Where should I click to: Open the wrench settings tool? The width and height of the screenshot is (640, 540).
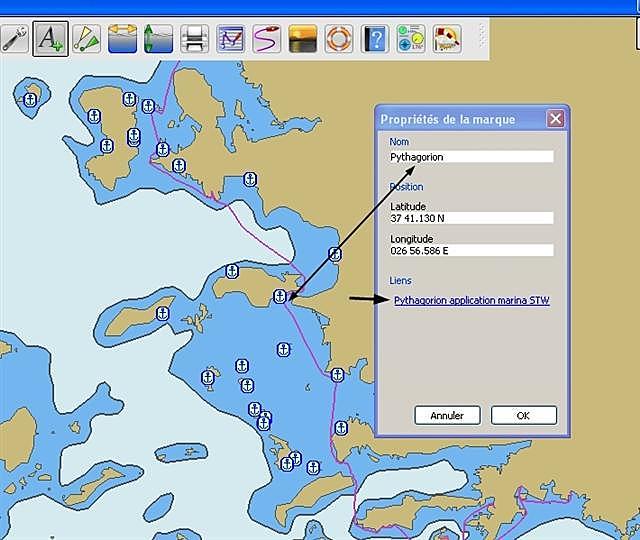point(14,39)
